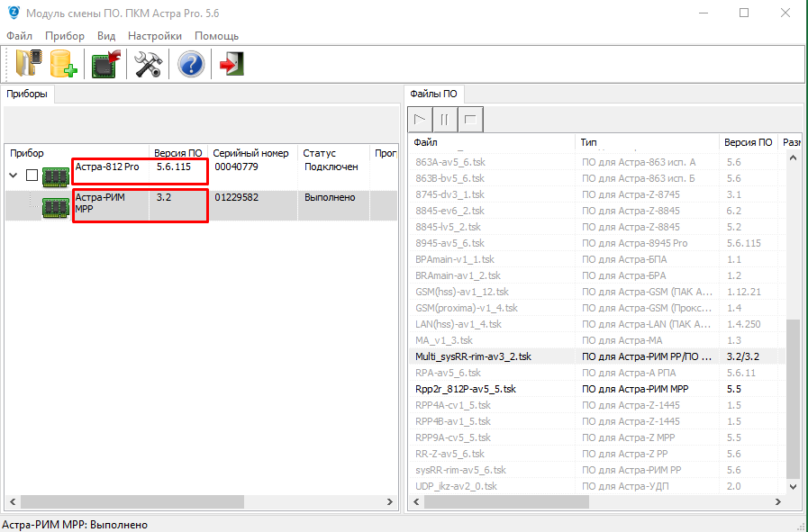Click the exit door icon in toolbar
The height and width of the screenshot is (532, 808).
pyautogui.click(x=232, y=64)
